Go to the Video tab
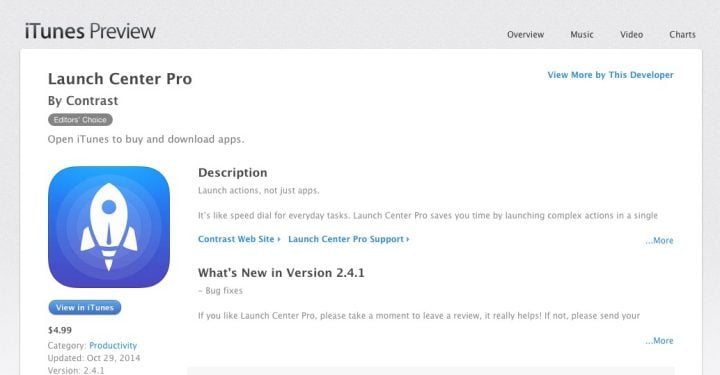The height and width of the screenshot is (375, 720). point(631,34)
